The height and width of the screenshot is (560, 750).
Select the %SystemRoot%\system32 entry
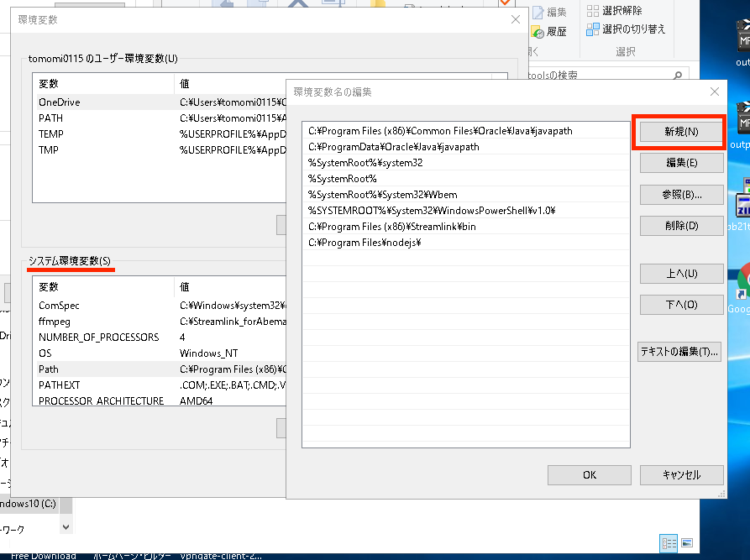click(x=466, y=163)
